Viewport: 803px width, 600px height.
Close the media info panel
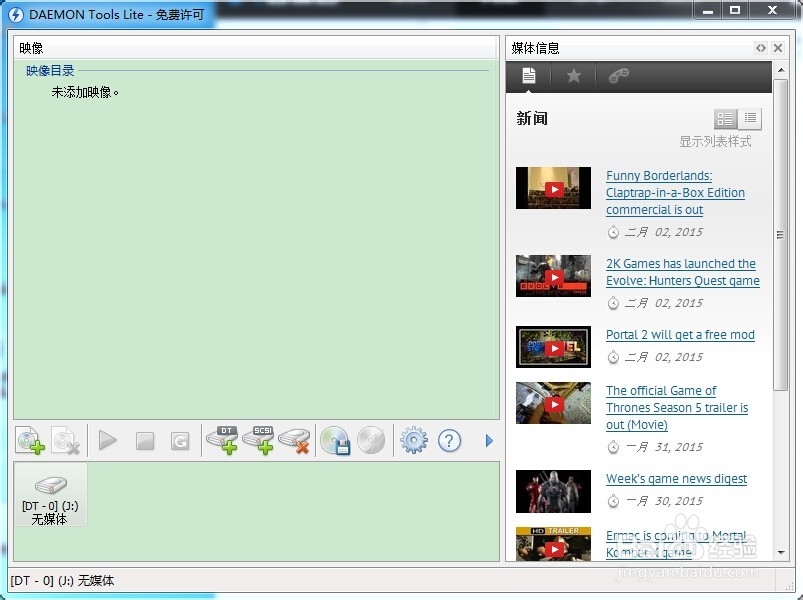coord(778,48)
